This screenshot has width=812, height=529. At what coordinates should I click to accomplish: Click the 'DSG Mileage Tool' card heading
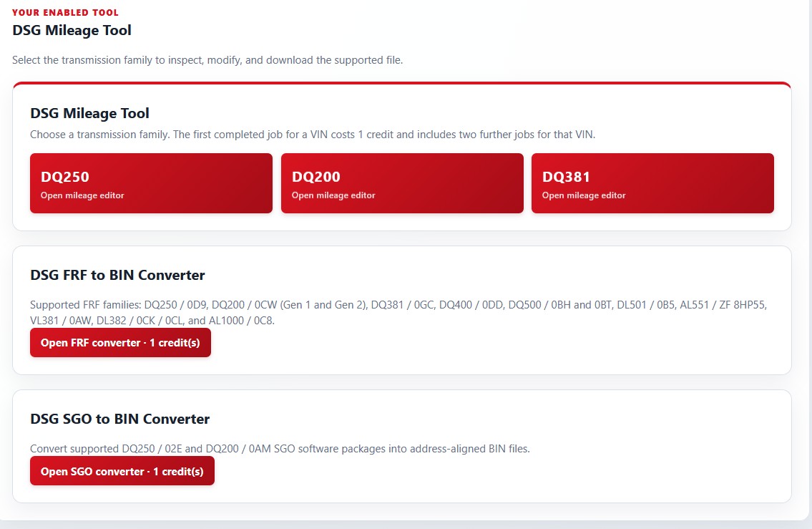(x=89, y=114)
